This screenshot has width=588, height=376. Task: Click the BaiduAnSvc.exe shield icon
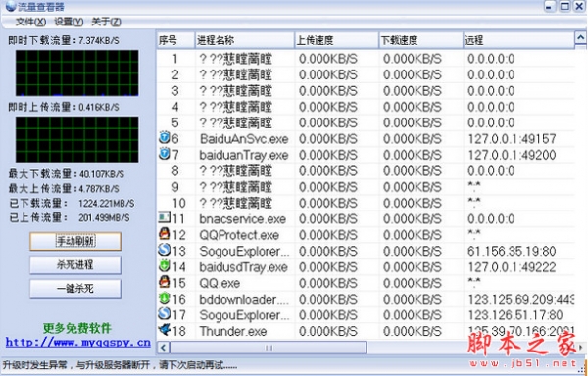(x=165, y=138)
